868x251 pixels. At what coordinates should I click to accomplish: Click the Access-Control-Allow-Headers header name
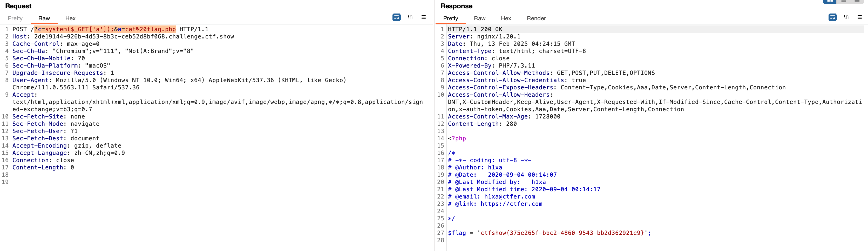pyautogui.click(x=500, y=95)
